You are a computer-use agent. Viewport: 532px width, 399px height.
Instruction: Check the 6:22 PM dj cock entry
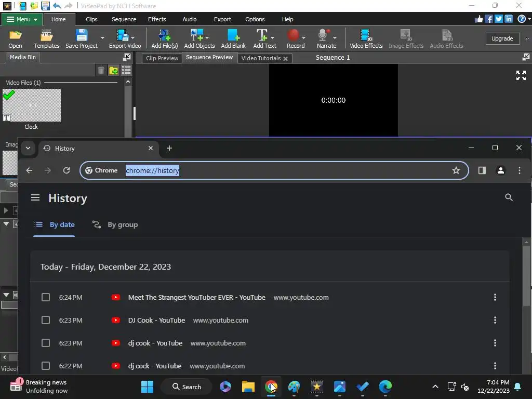46,366
